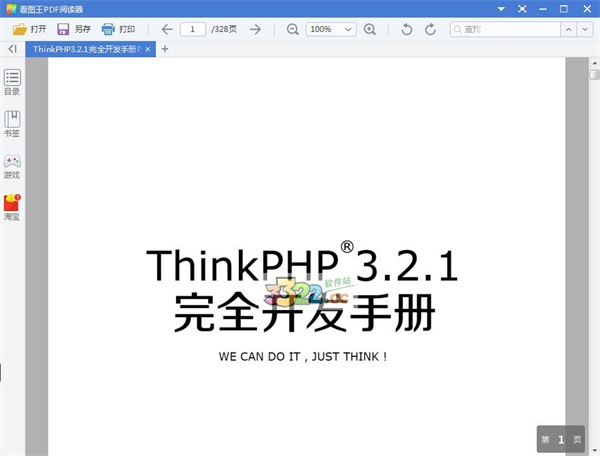Add a new tab with the plus icon
This screenshot has height=456, width=600.
click(165, 49)
